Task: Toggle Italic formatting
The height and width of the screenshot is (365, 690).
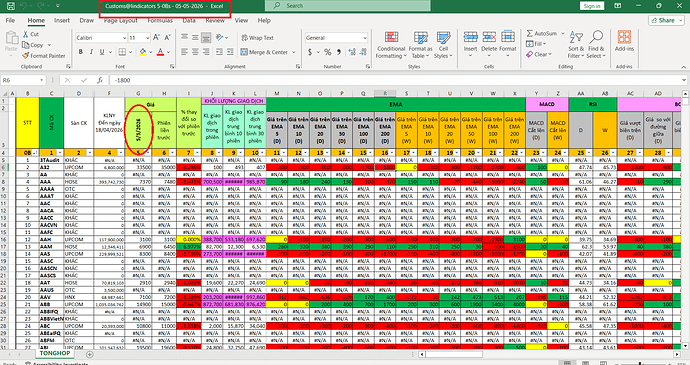Action: pyautogui.click(x=91, y=52)
